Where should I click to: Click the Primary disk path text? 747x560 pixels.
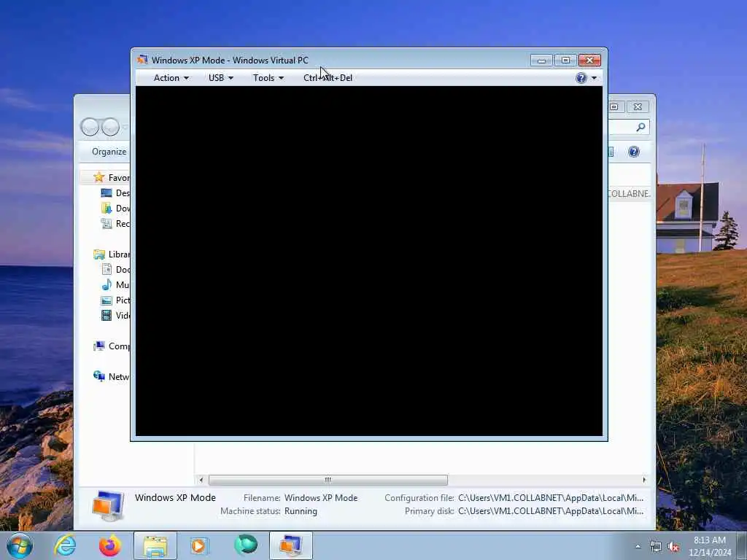click(551, 511)
